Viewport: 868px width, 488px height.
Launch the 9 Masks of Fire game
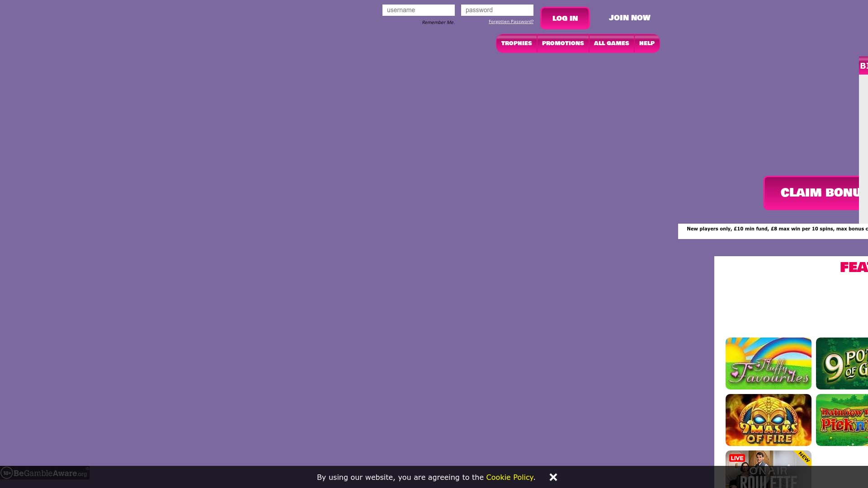pos(768,419)
